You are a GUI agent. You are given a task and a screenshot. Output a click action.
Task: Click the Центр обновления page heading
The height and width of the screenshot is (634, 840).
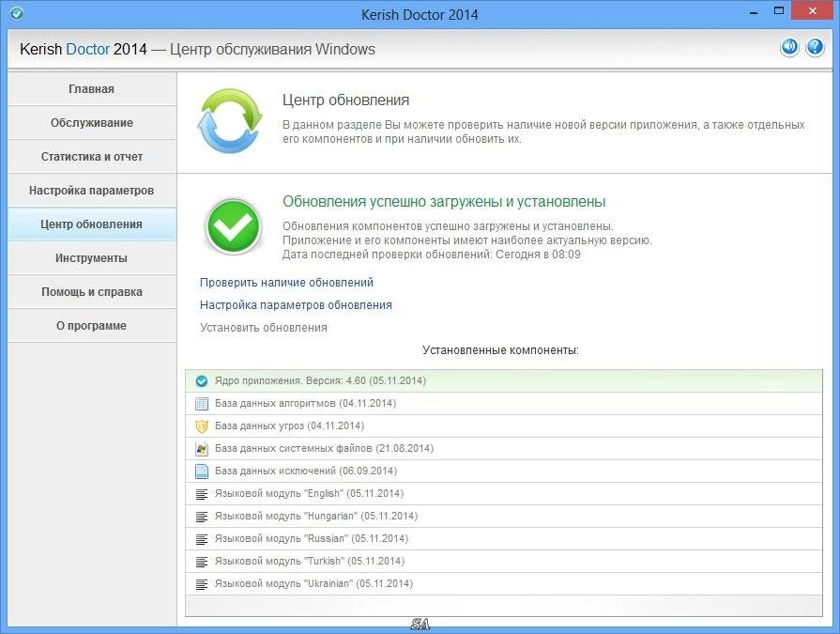(345, 101)
